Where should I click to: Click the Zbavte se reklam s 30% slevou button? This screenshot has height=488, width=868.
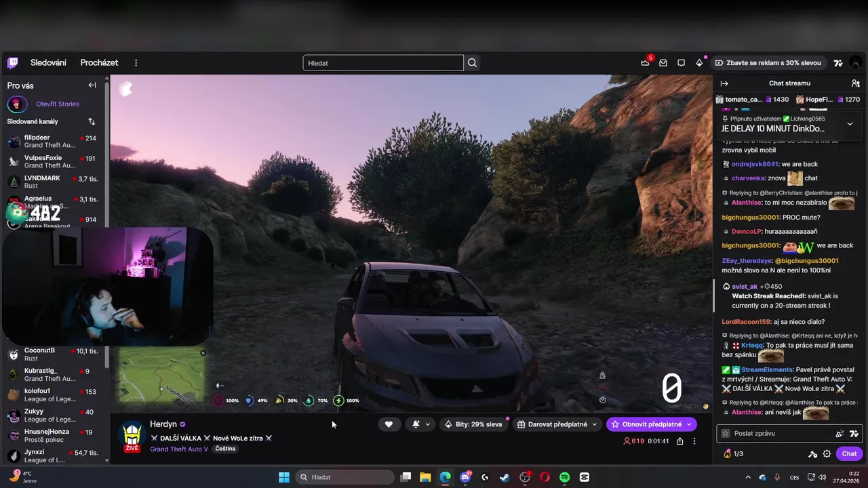point(768,63)
